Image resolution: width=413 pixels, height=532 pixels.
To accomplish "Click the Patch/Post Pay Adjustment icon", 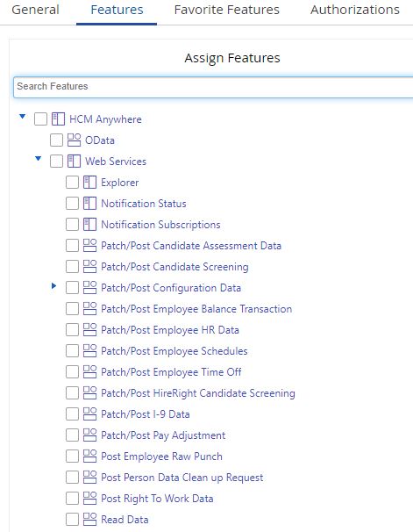I will (89, 435).
